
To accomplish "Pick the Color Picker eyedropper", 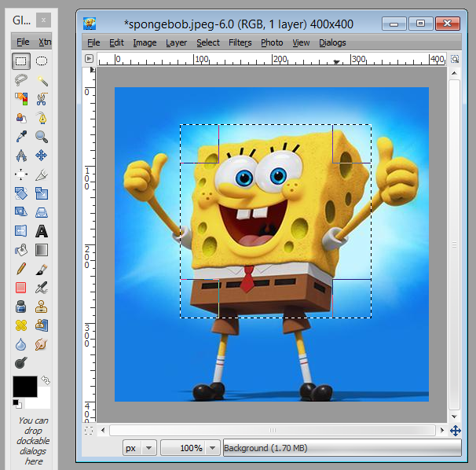I will 21,137.
